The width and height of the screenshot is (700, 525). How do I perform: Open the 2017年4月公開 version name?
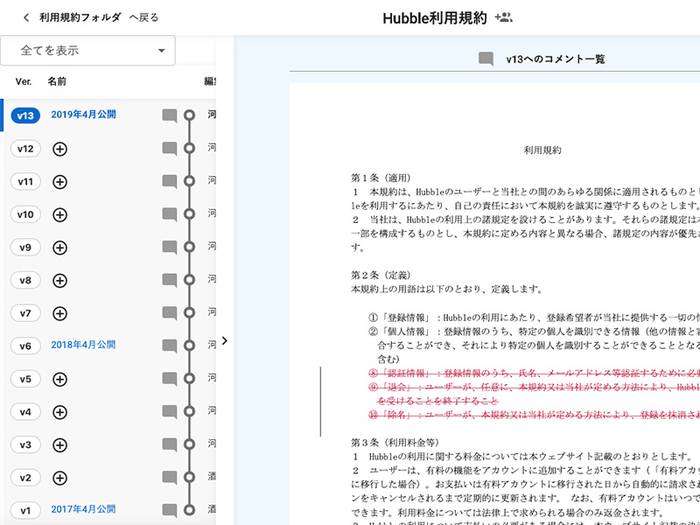83,509
